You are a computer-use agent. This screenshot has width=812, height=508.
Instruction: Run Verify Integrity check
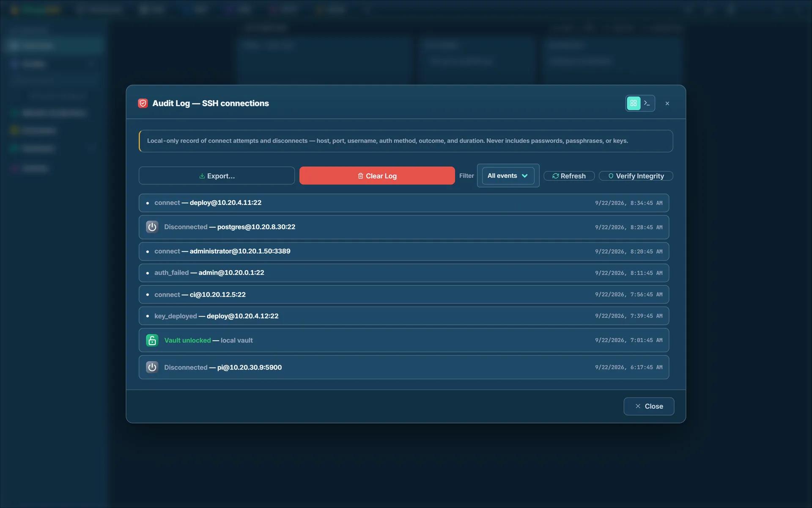pyautogui.click(x=636, y=176)
